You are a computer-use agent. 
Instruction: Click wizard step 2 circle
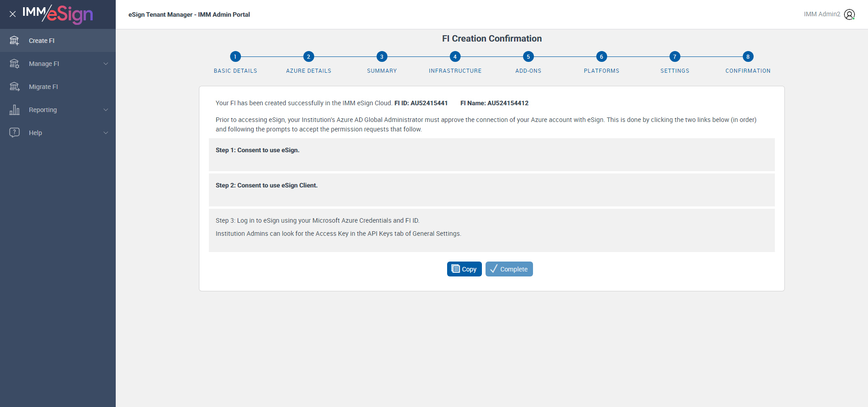click(308, 56)
